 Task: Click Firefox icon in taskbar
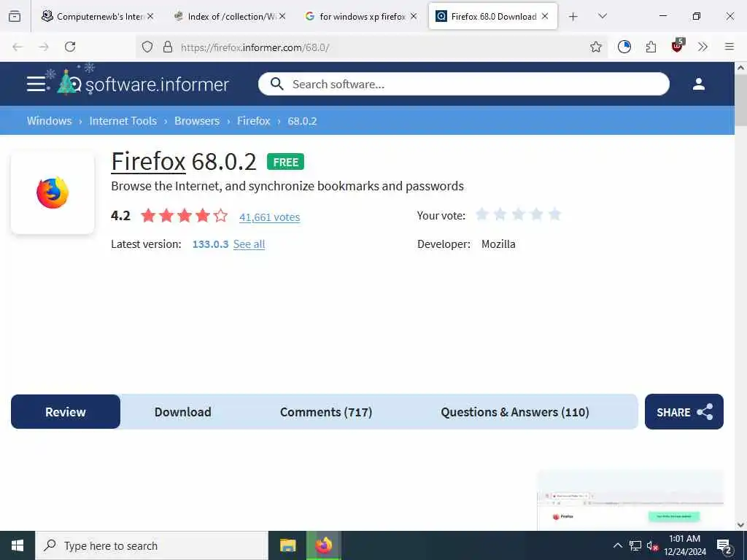click(x=324, y=545)
